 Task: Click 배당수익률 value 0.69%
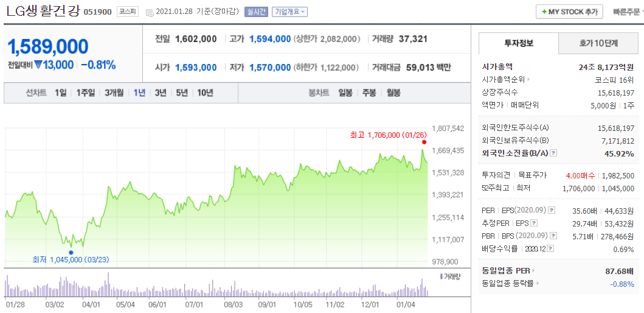tap(624, 249)
